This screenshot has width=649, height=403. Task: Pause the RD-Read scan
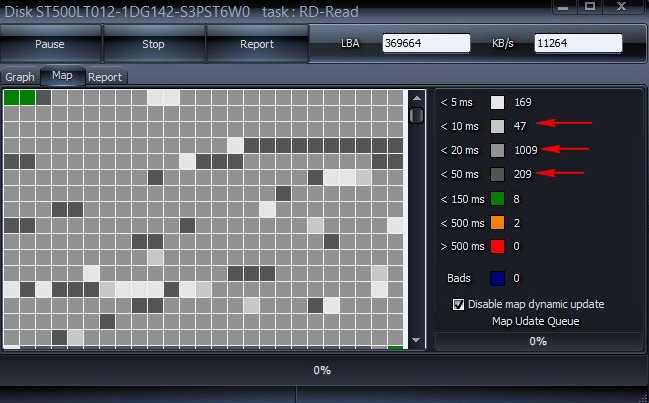tap(50, 44)
